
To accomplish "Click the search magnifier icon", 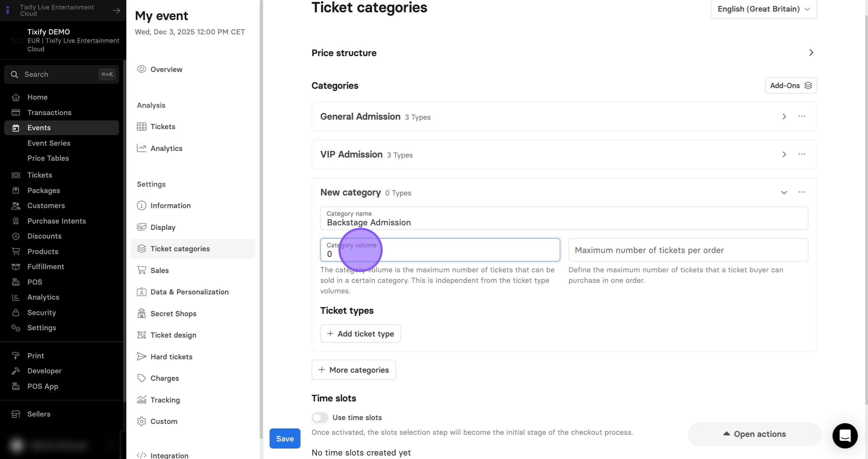I will (x=14, y=74).
